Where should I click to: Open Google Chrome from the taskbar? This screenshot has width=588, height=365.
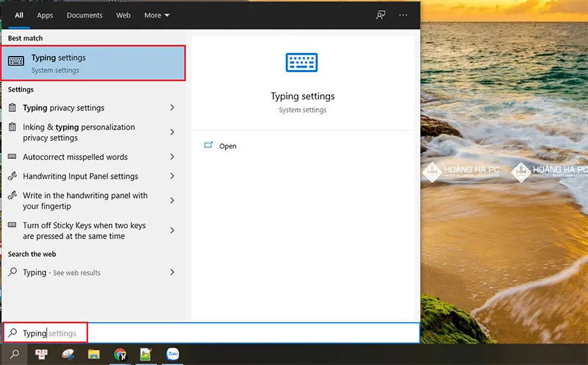click(x=120, y=354)
